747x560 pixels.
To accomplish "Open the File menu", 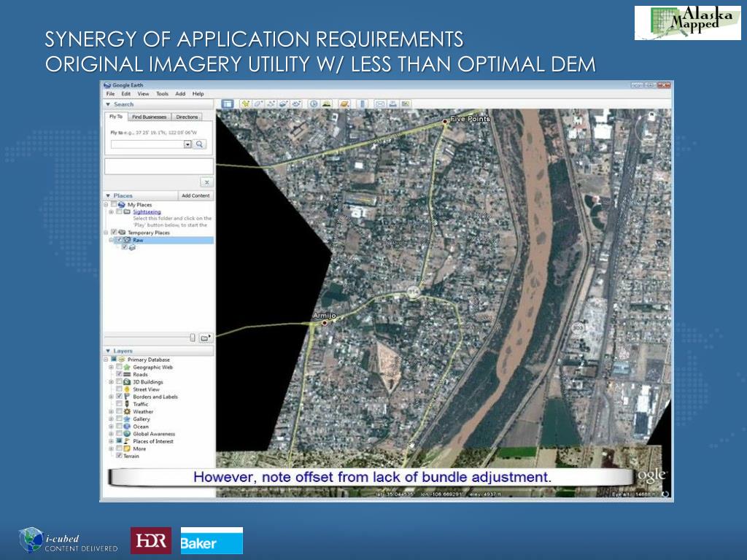I will click(111, 94).
